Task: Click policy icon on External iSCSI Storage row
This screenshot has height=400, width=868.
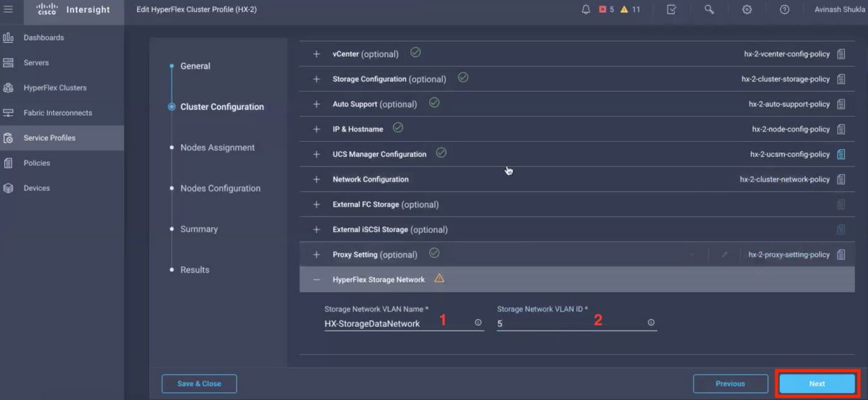Action: point(841,229)
